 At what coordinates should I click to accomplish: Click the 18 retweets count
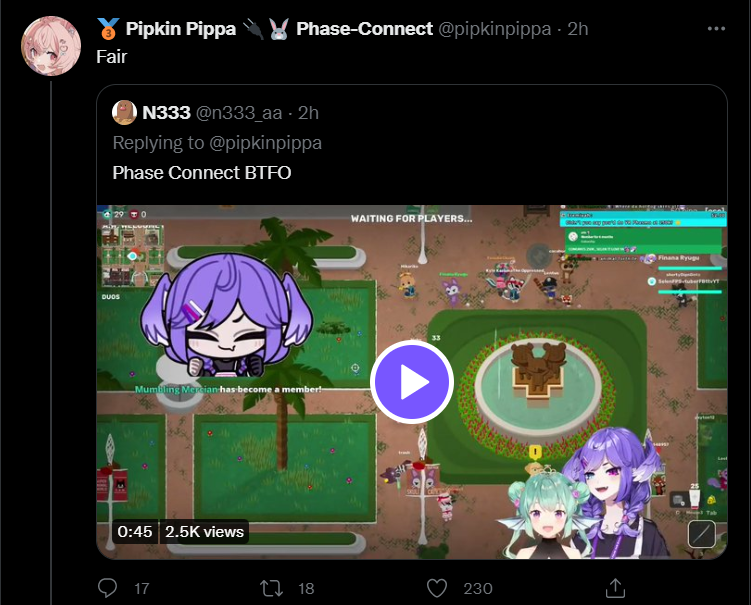click(306, 588)
